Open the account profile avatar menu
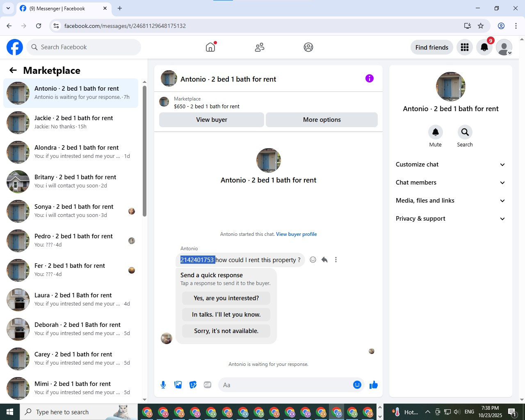The width and height of the screenshot is (525, 420). click(504, 47)
